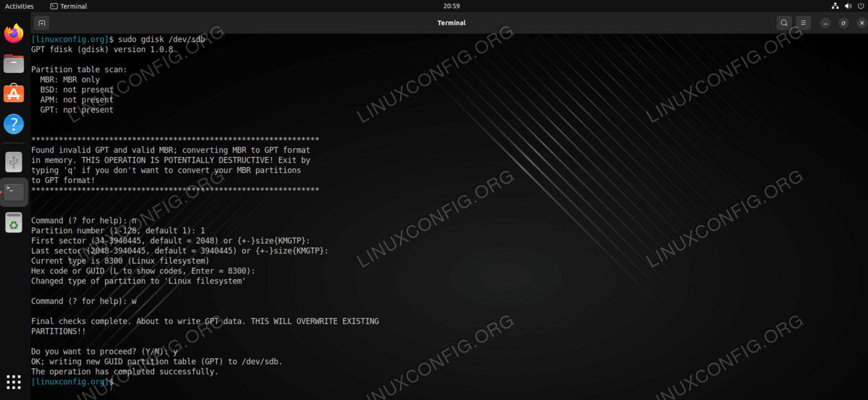Click the 'BSD: not present' line
Screen dimensions: 868x400
point(77,90)
